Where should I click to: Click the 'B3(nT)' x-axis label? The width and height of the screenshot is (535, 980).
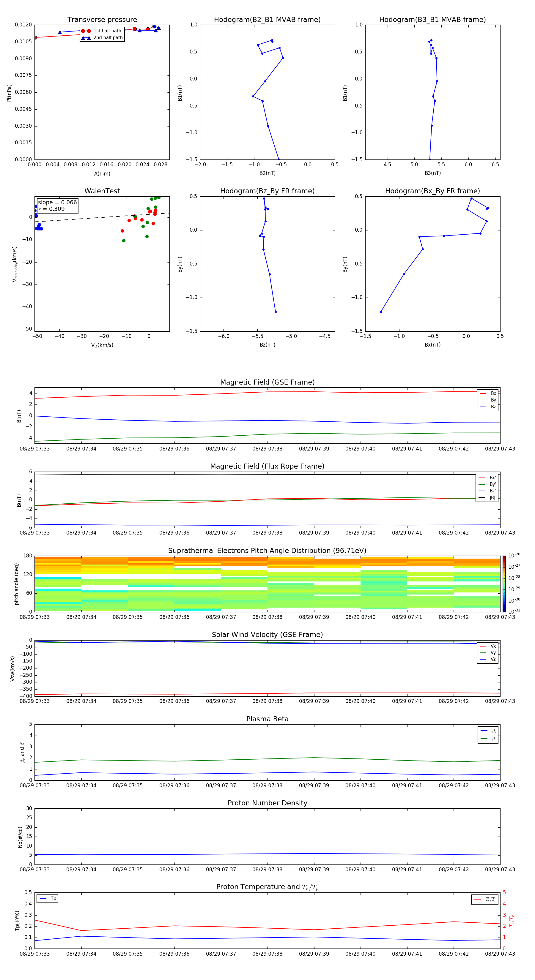pos(432,173)
